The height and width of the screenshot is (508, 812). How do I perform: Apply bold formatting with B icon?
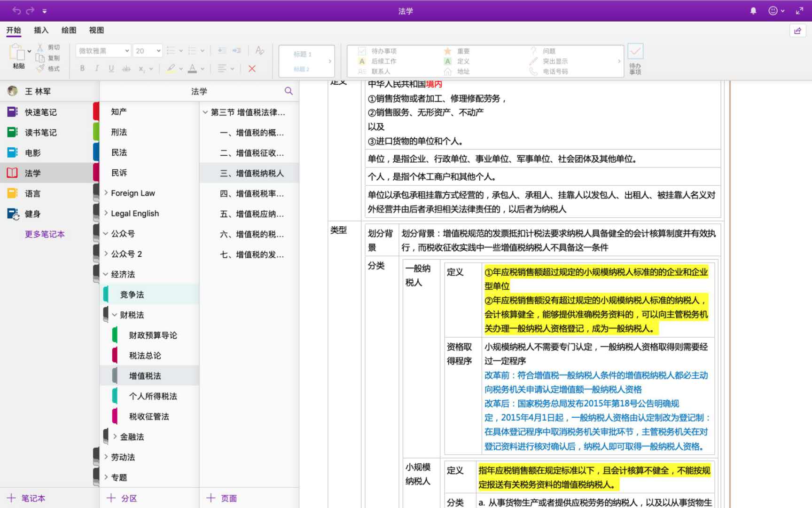[x=82, y=69]
